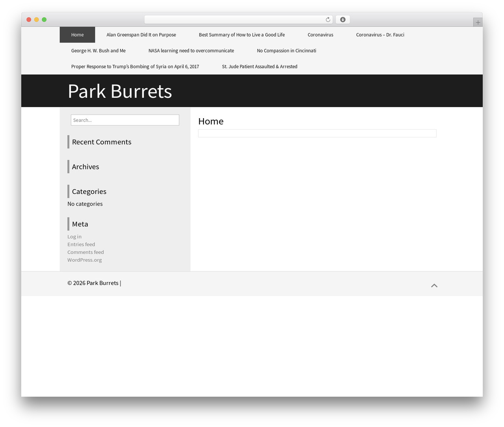504x427 pixels.
Task: Click the Home page title heading
Action: tap(211, 121)
